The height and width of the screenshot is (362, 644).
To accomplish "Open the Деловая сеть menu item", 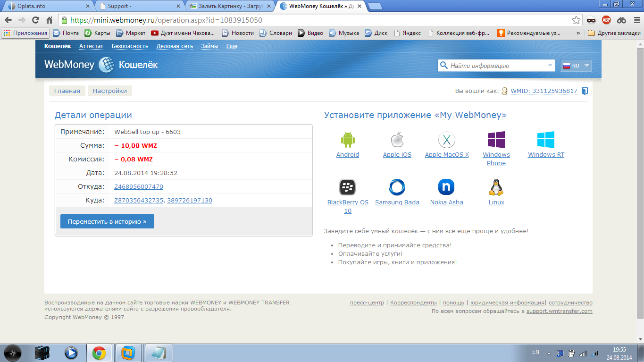I will (x=175, y=46).
